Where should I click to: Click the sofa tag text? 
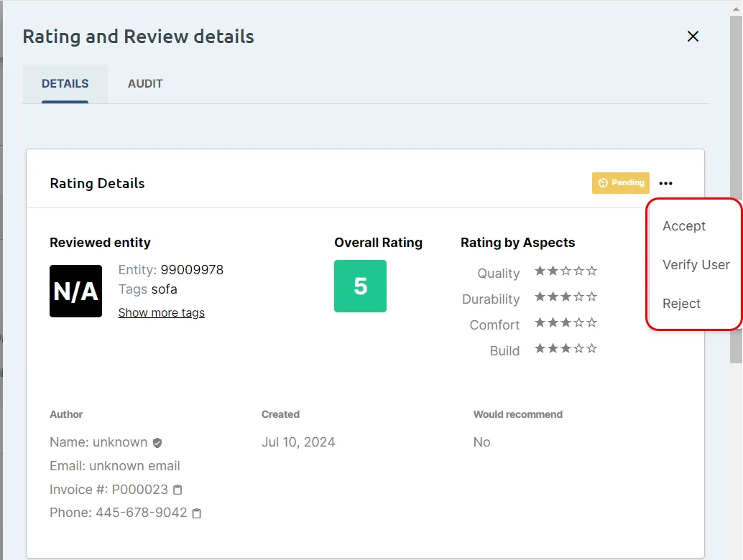[164, 289]
